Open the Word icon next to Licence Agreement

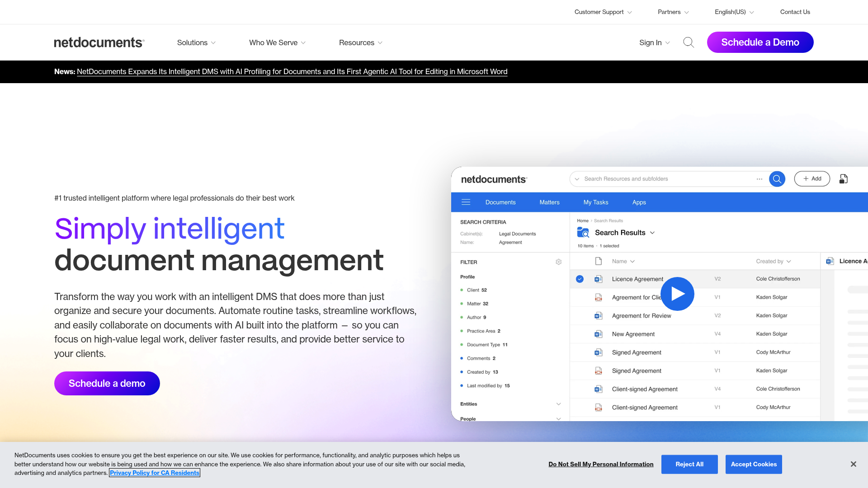[x=599, y=279]
